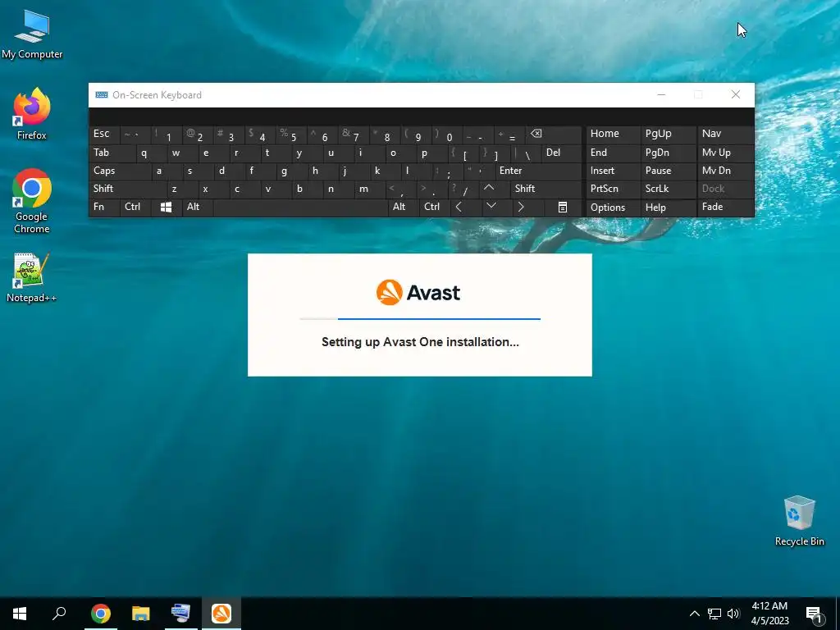Open the Recycle Bin icon

click(799, 521)
